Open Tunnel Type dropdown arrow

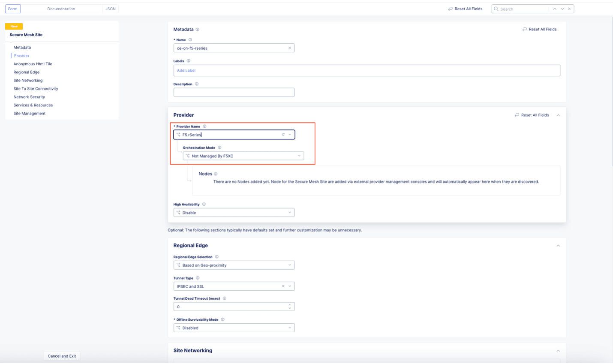290,286
